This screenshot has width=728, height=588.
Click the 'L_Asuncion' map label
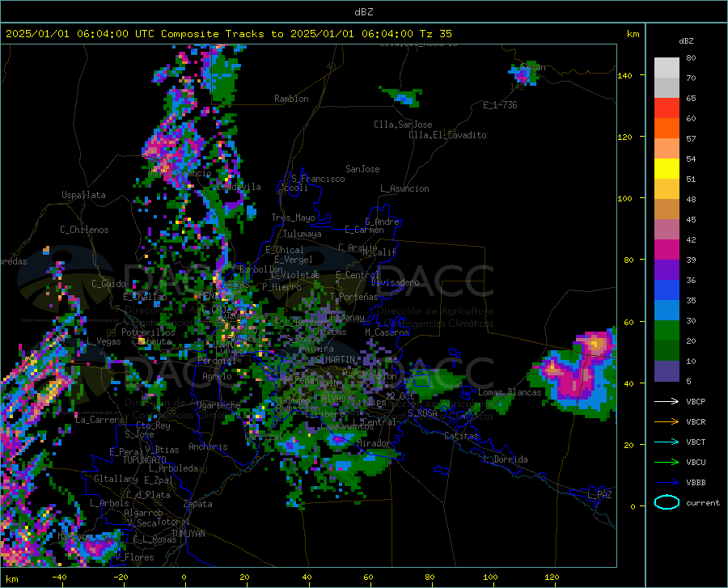tap(404, 188)
